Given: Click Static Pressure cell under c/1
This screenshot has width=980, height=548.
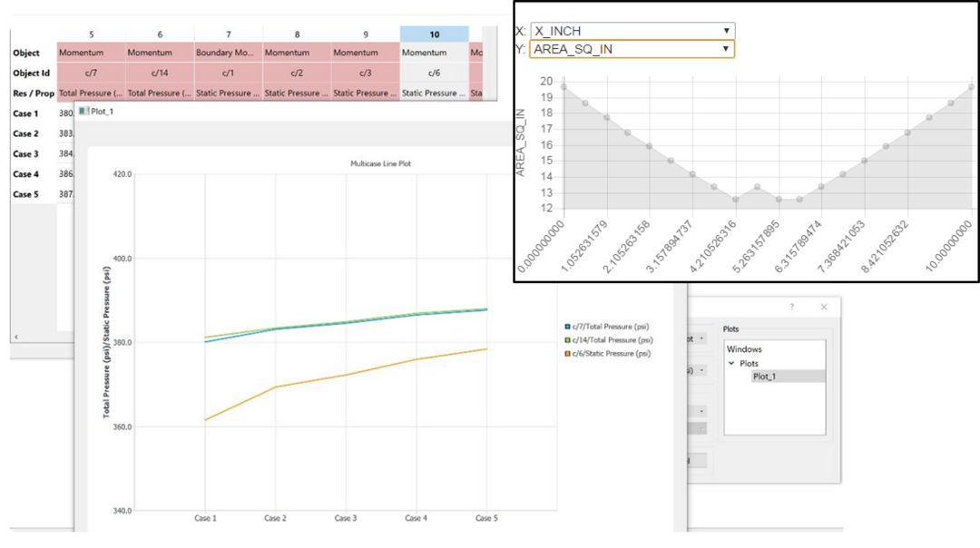Looking at the screenshot, I should [x=228, y=93].
